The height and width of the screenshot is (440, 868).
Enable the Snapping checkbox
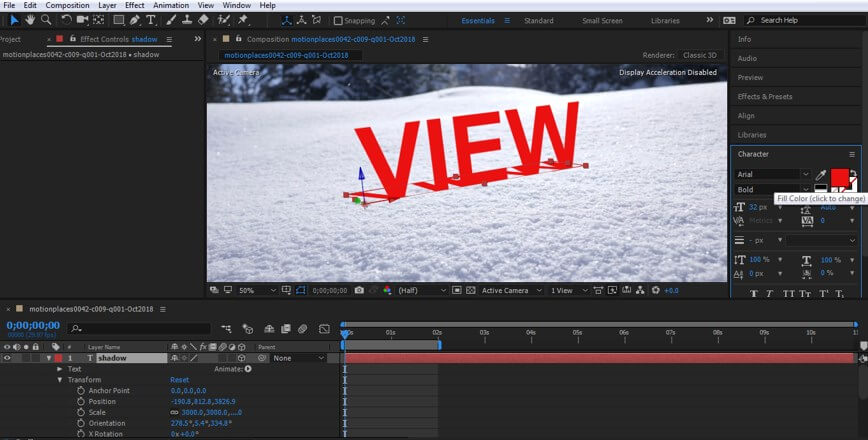click(338, 20)
